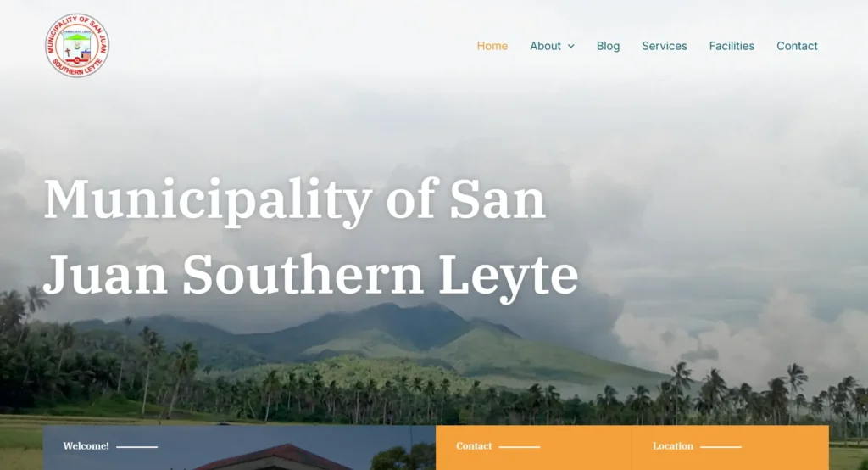
Task: Select the Welcome! card label
Action: (x=86, y=446)
